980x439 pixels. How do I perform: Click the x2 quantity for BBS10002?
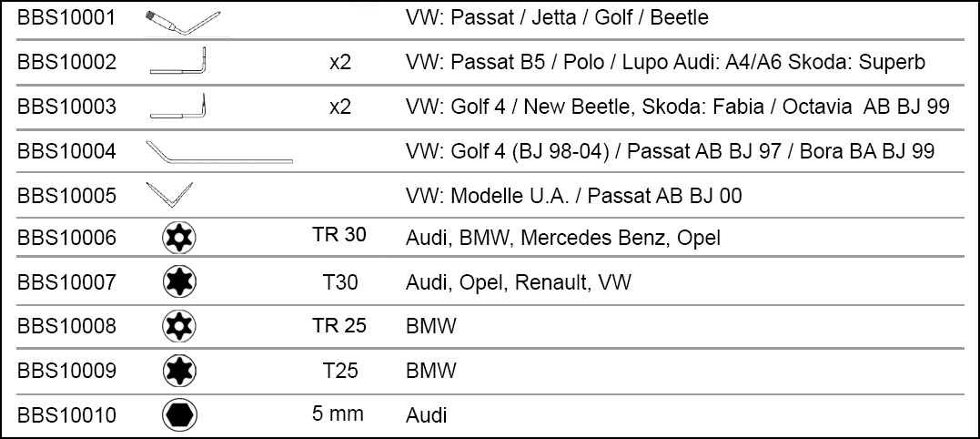[339, 62]
